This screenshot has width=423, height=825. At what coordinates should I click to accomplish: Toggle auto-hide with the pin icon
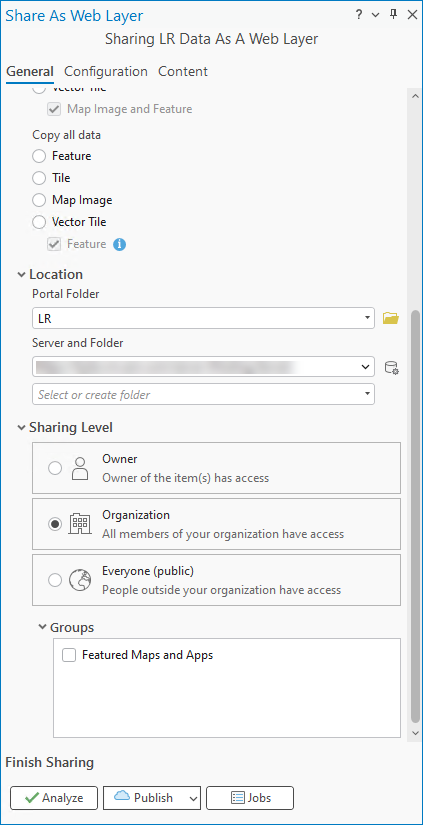[x=393, y=15]
